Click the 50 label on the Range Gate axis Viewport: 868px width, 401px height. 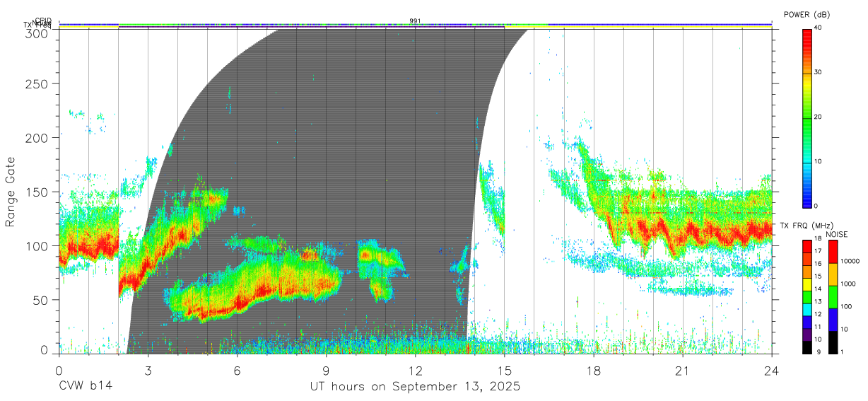click(x=40, y=300)
